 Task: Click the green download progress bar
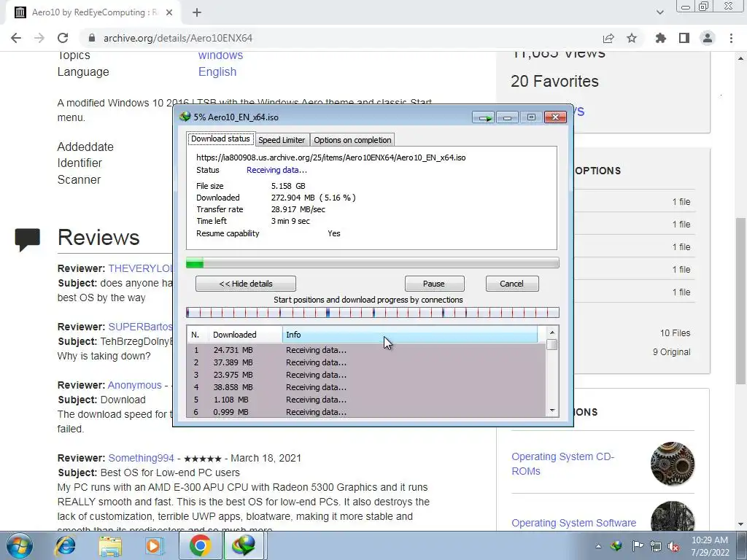pos(373,262)
